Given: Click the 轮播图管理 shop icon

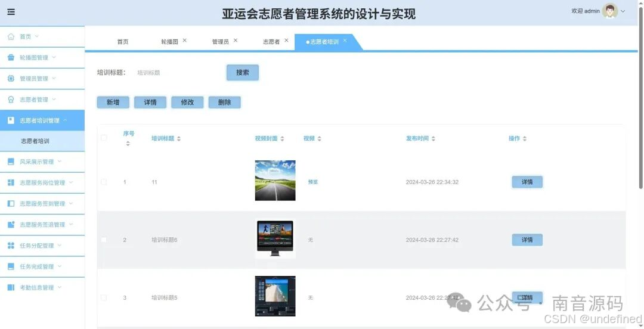Looking at the screenshot, I should coord(11,57).
